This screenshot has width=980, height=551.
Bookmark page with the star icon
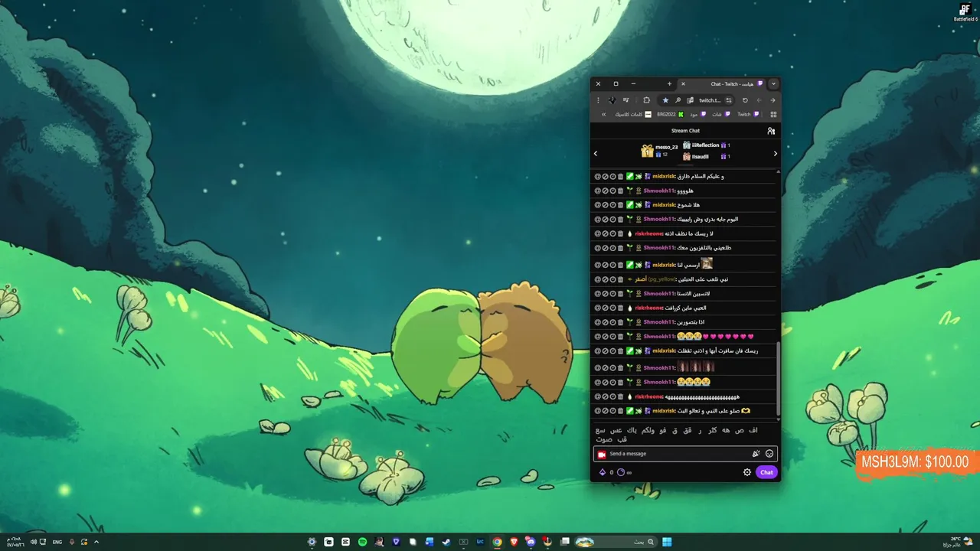pyautogui.click(x=665, y=100)
